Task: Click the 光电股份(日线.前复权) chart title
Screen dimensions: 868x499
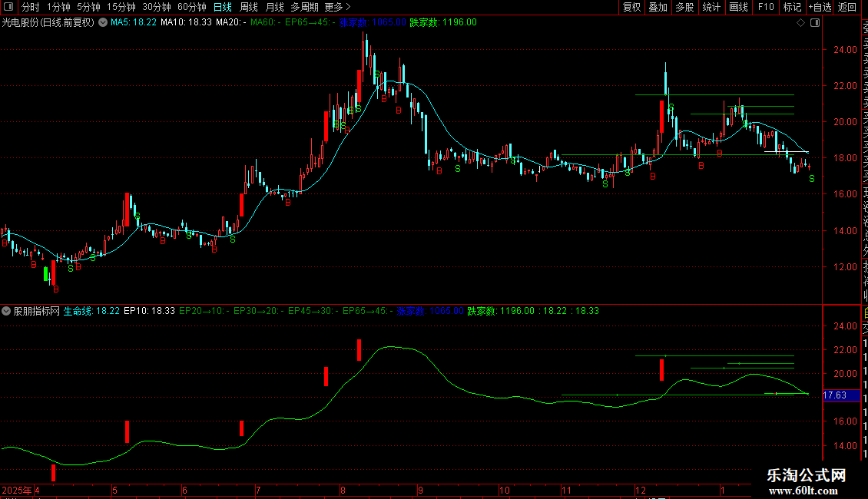Action: tap(48, 23)
